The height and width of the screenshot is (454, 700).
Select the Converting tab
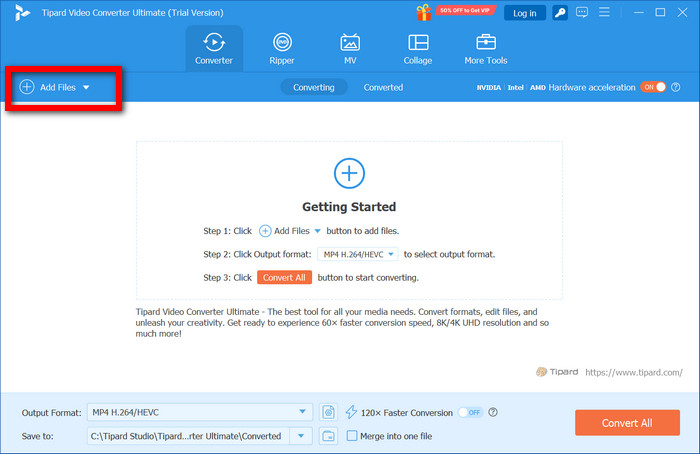314,87
